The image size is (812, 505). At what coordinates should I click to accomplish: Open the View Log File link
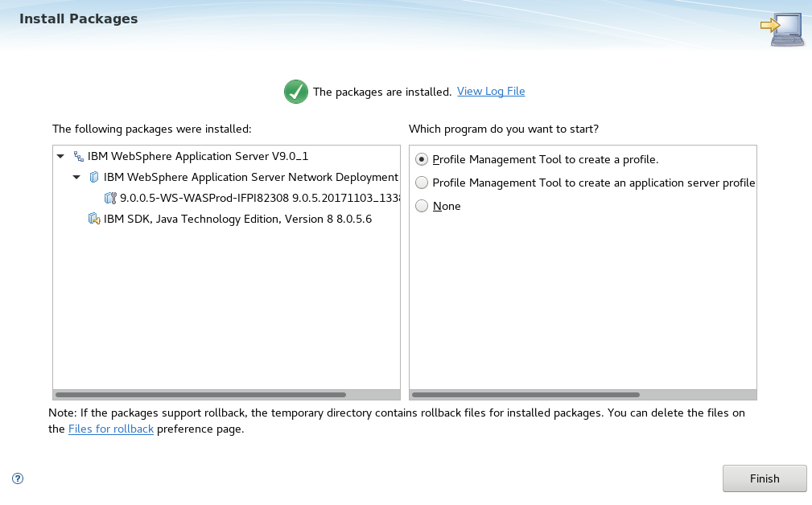coord(491,91)
